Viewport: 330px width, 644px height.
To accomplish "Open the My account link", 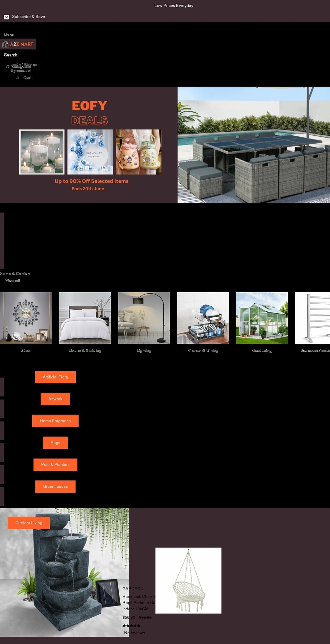I will pyautogui.click(x=21, y=70).
